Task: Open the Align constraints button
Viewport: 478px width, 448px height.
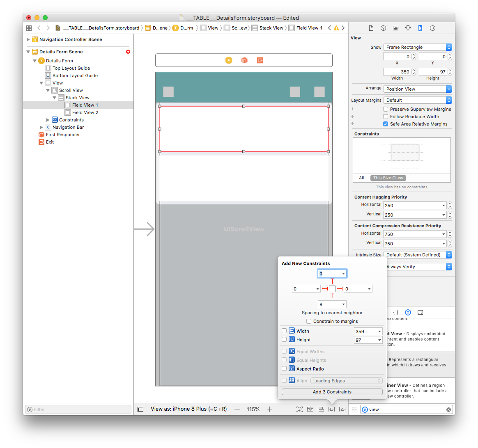Action: point(321,409)
